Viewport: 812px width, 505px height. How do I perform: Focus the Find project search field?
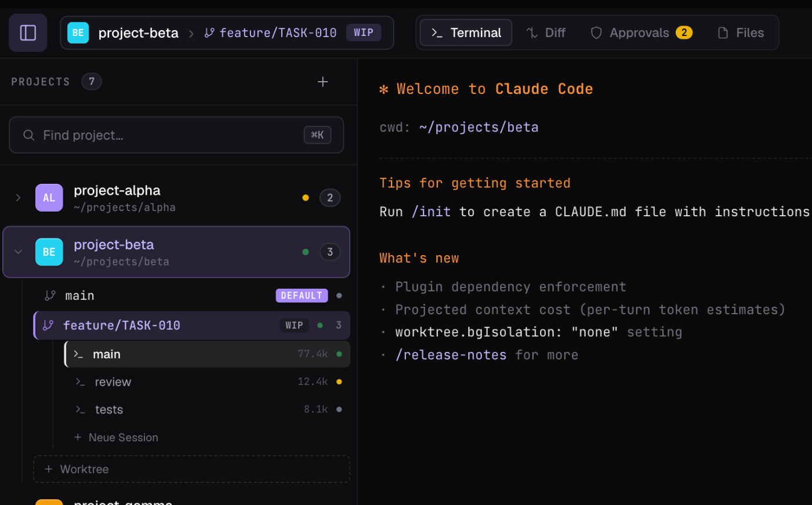point(176,135)
